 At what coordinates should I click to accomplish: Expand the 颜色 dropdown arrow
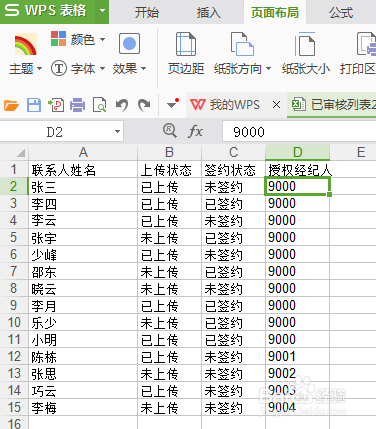(x=102, y=39)
